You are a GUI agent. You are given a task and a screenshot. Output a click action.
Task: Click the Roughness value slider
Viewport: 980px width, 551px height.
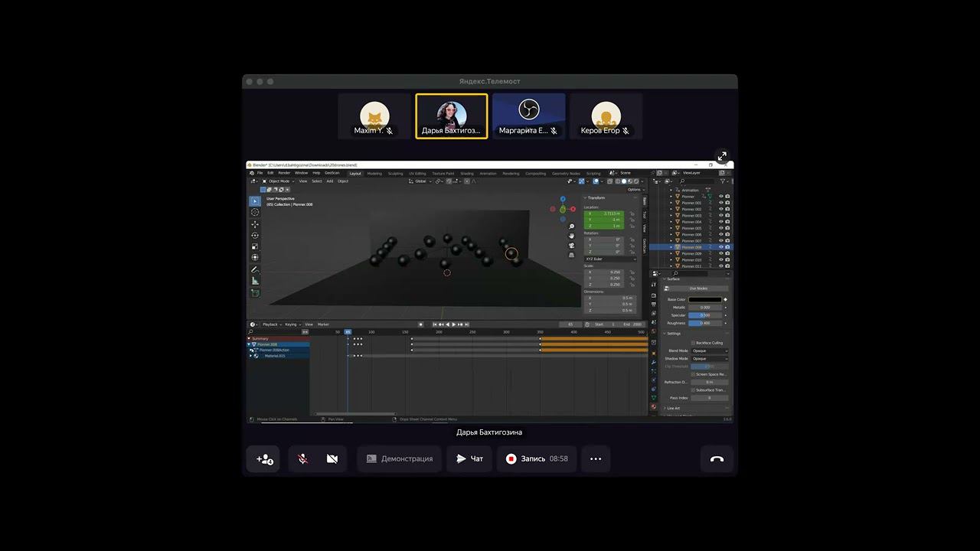[705, 323]
